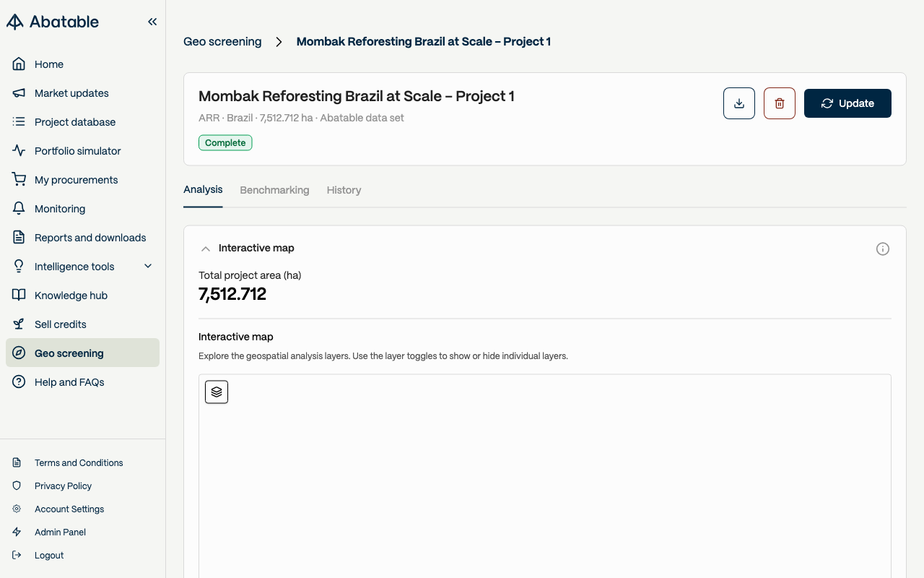
Task: Go to Home in sidebar
Action: tap(82, 64)
